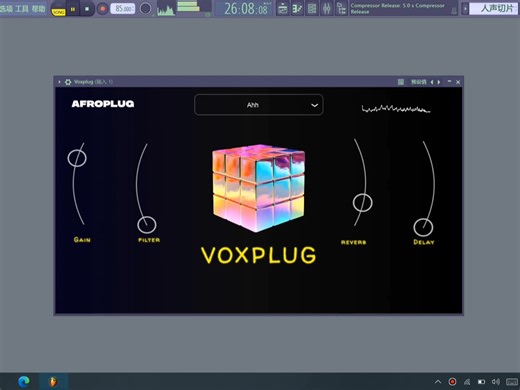Image resolution: width=520 pixels, height=390 pixels.
Task: Click the round main pitch knob
Action: (x=145, y=9)
